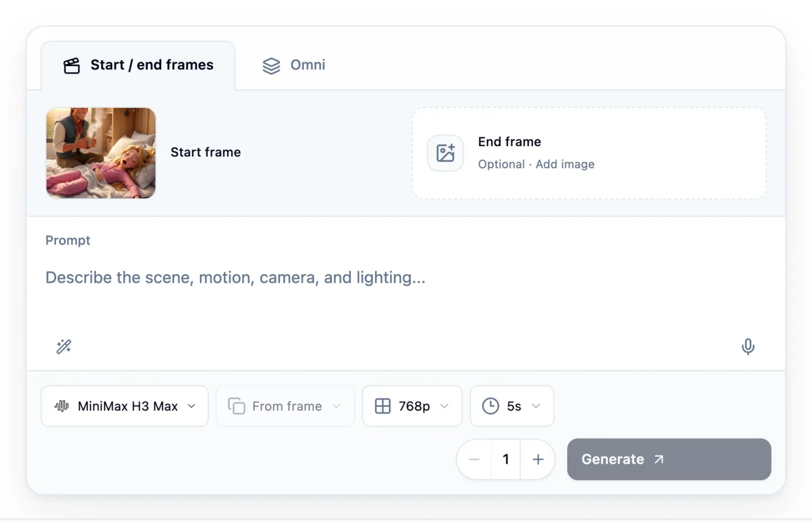Image resolution: width=812 pixels, height=522 pixels.
Task: Click the 'Optional · Add image' text
Action: pyautogui.click(x=536, y=164)
